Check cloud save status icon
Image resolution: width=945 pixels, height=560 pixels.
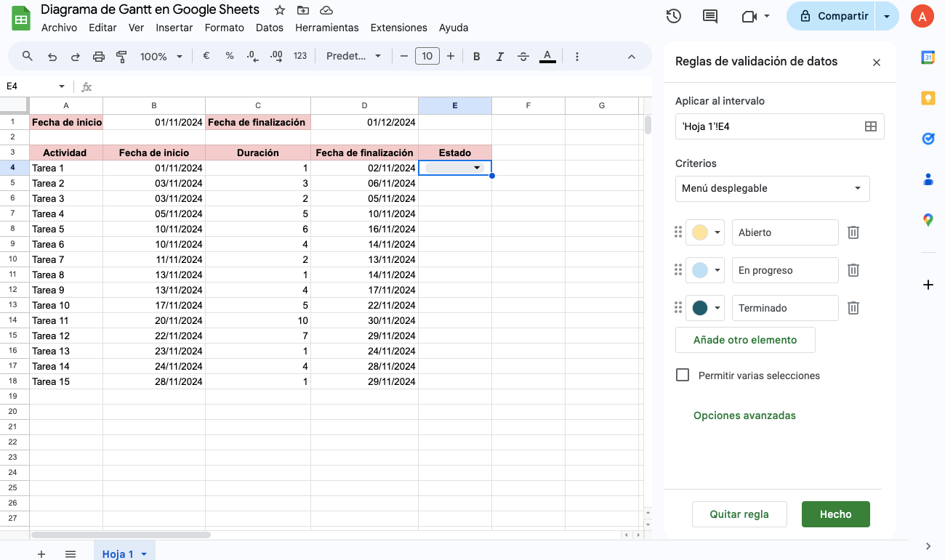click(x=326, y=10)
